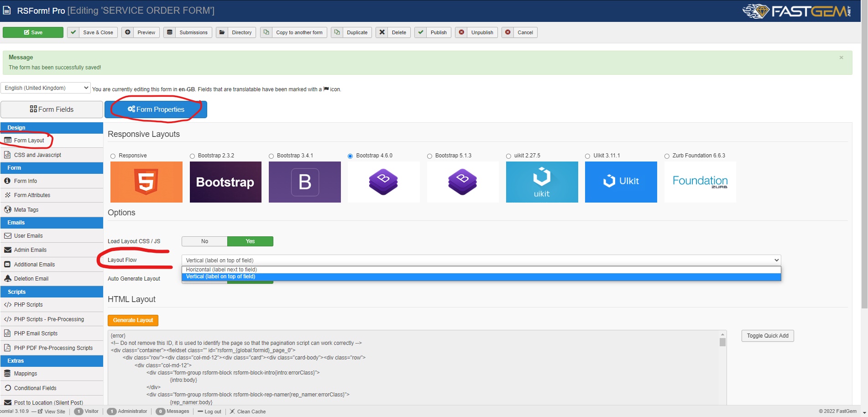This screenshot has width=868, height=417.
Task: Switch to the Form Properties tab
Action: tap(156, 109)
